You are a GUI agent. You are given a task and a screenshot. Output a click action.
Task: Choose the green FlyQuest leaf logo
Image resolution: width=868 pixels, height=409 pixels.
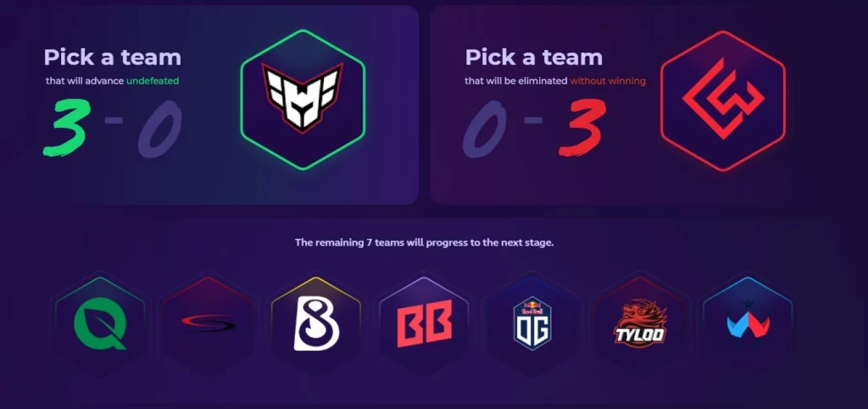(100, 325)
